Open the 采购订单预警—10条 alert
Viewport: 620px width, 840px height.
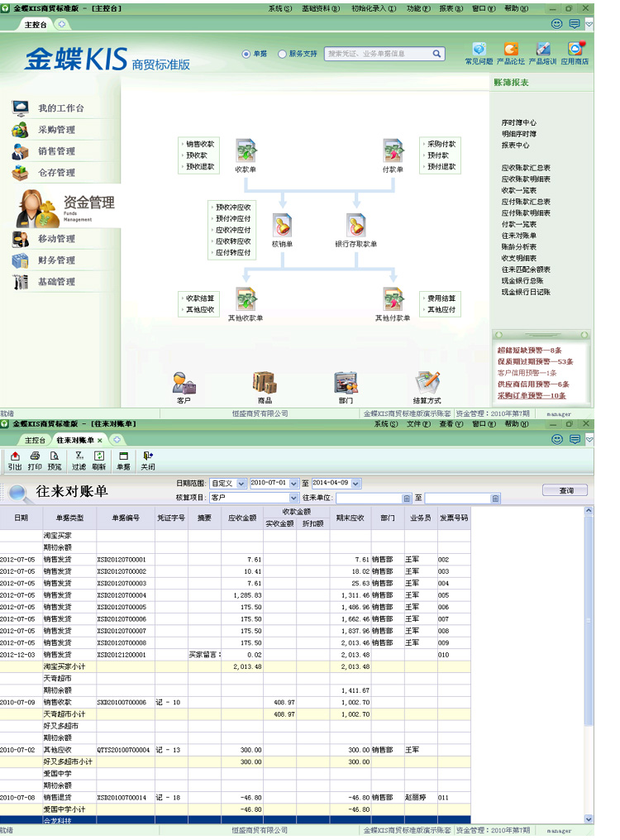(x=532, y=395)
